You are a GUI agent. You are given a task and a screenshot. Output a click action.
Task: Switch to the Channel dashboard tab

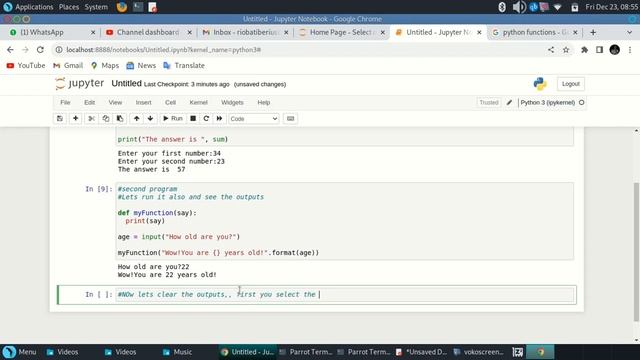149,32
